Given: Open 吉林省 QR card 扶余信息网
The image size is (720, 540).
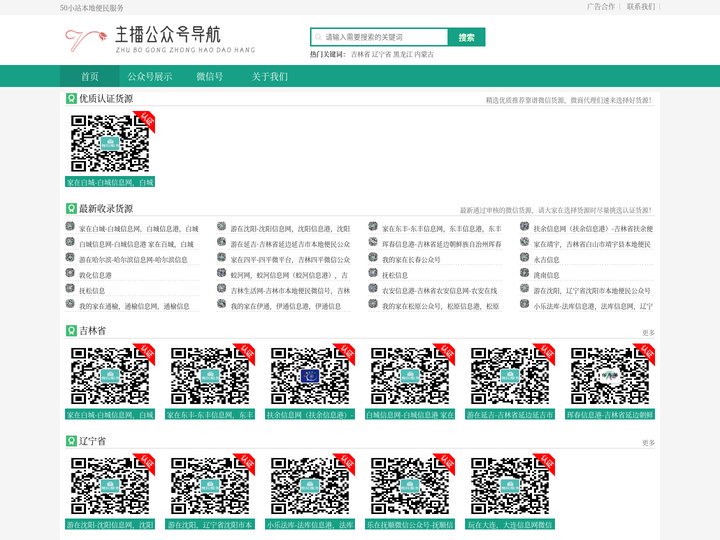Looking at the screenshot, I should [x=310, y=381].
